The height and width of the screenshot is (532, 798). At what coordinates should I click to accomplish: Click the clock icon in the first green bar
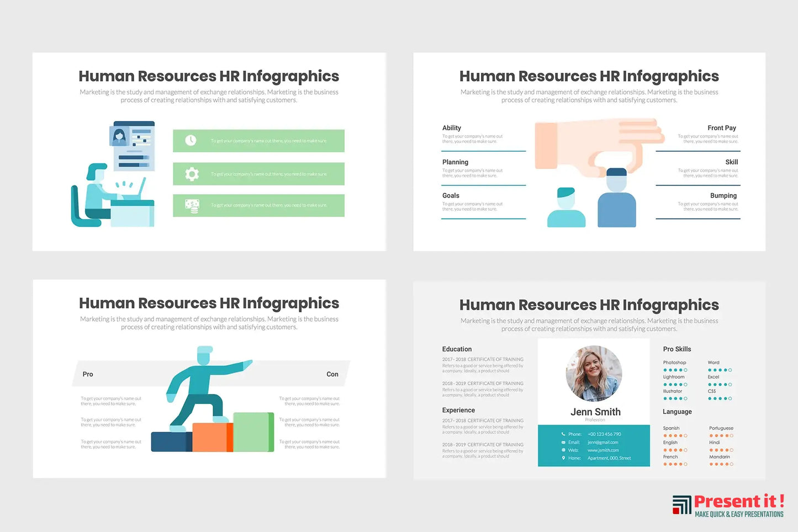191,141
